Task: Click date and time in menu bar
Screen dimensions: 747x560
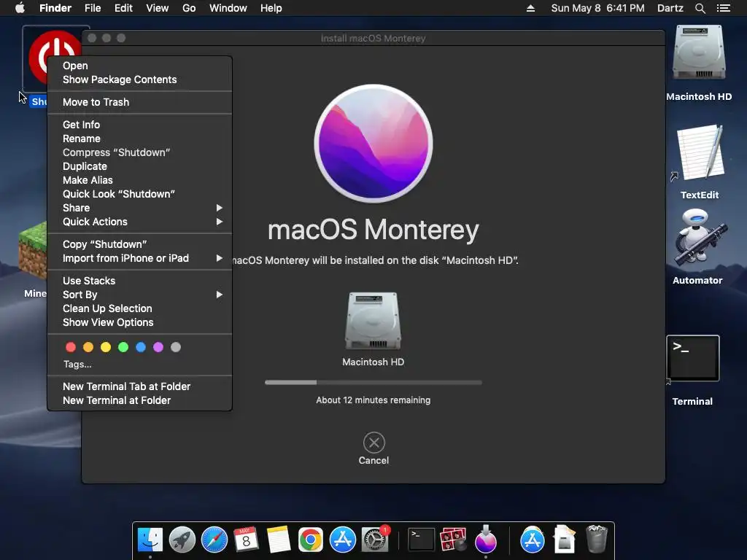Action: [x=597, y=8]
